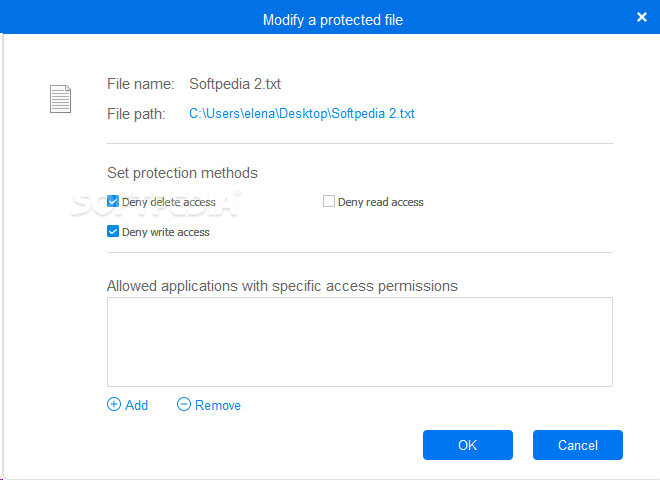The height and width of the screenshot is (480, 660).
Task: Click inside the allowed applications list box
Action: coord(359,341)
